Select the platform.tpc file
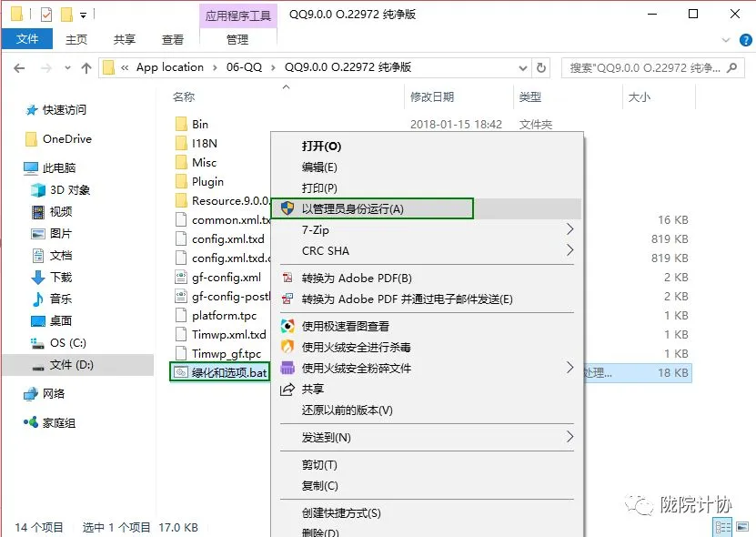Image resolution: width=756 pixels, height=537 pixels. (224, 316)
